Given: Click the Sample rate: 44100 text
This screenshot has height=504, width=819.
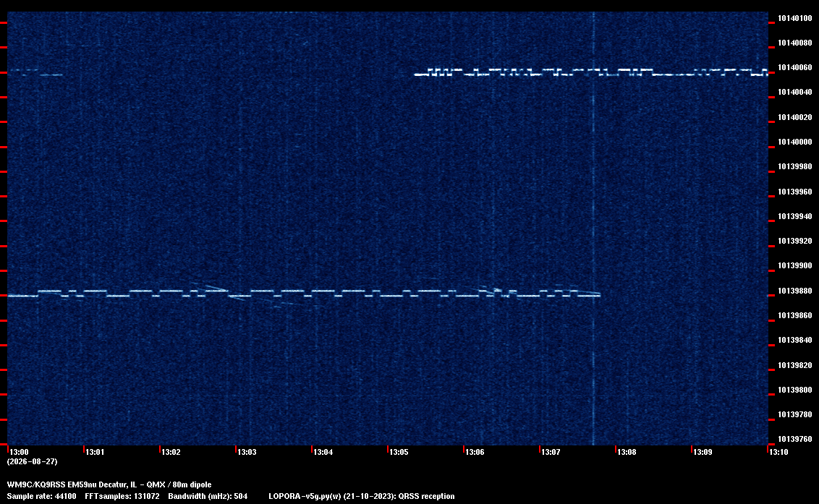Looking at the screenshot, I should coord(41,496).
